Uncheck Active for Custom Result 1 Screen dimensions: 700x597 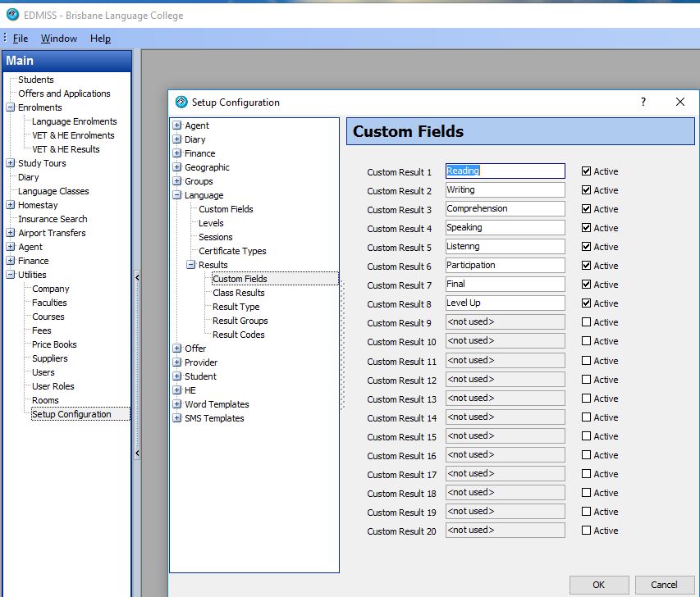[584, 171]
